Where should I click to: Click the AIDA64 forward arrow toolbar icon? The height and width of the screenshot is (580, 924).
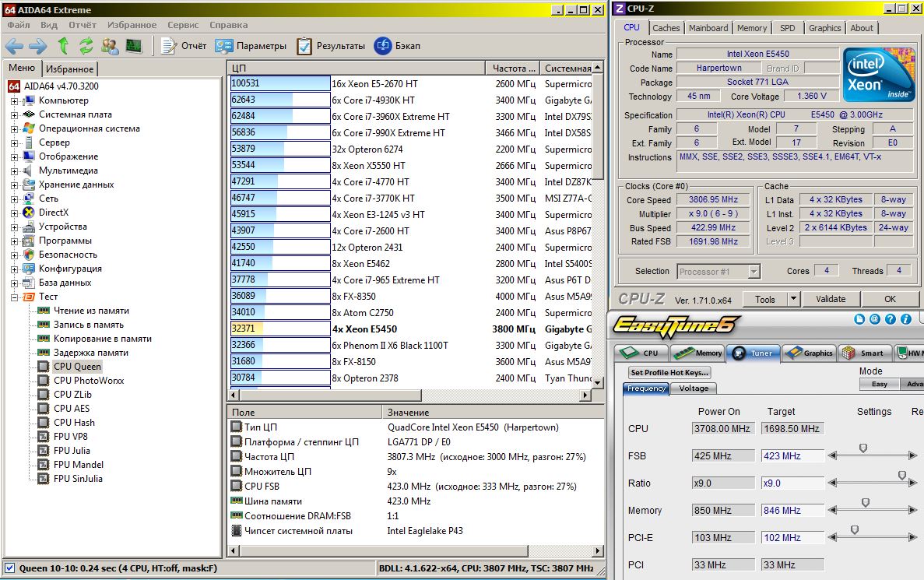pyautogui.click(x=38, y=46)
